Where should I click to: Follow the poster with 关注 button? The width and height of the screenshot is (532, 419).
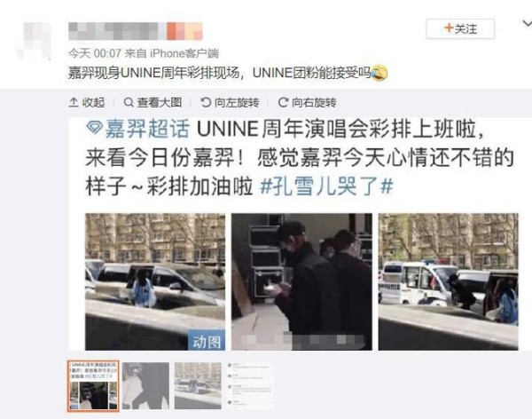click(460, 29)
